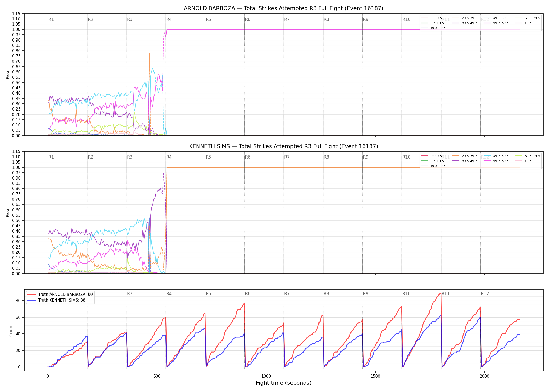This screenshot has width=549, height=392.
Task: Select the 39.5-49.5 entry in Barboza legend
Action: pos(465,23)
